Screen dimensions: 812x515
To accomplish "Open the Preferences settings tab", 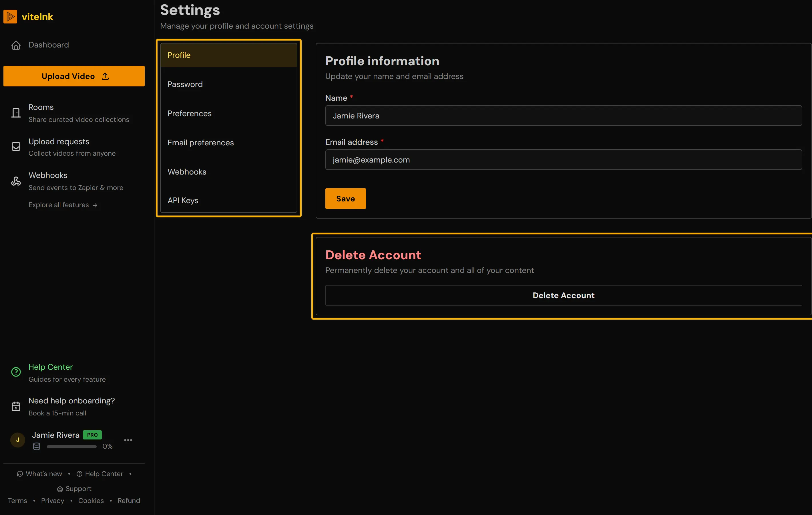I will 229,113.
